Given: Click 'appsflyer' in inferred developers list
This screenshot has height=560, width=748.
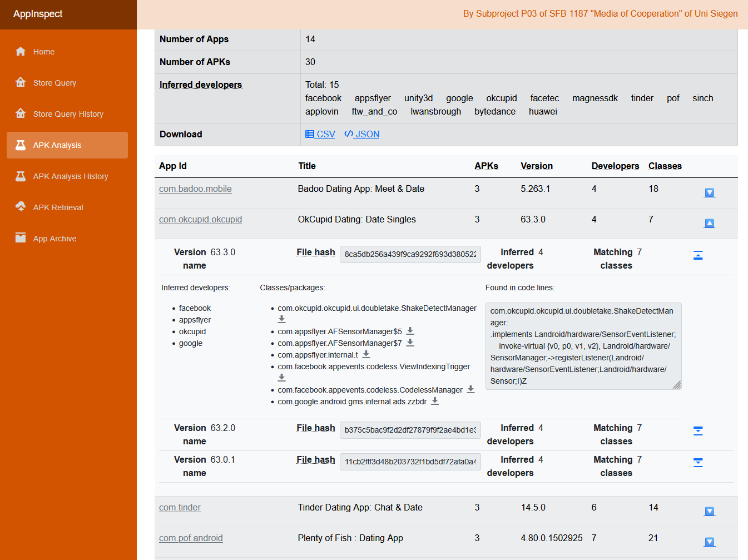Looking at the screenshot, I should coord(195,320).
